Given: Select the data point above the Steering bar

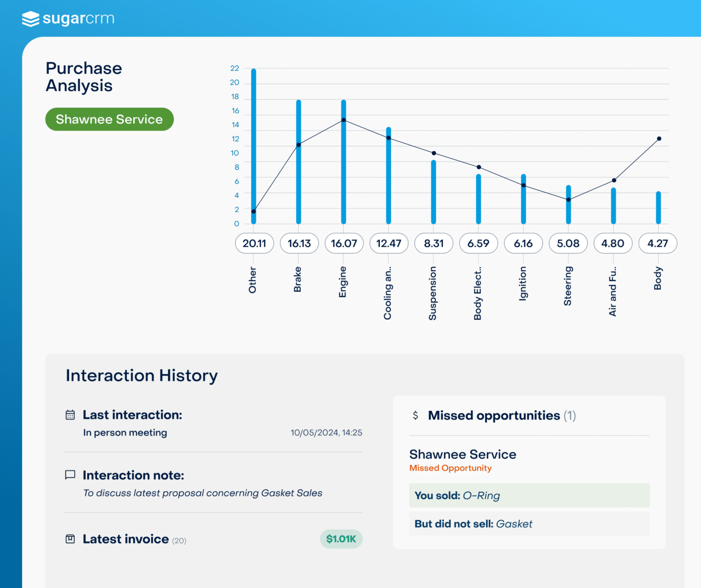Looking at the screenshot, I should click(x=568, y=199).
